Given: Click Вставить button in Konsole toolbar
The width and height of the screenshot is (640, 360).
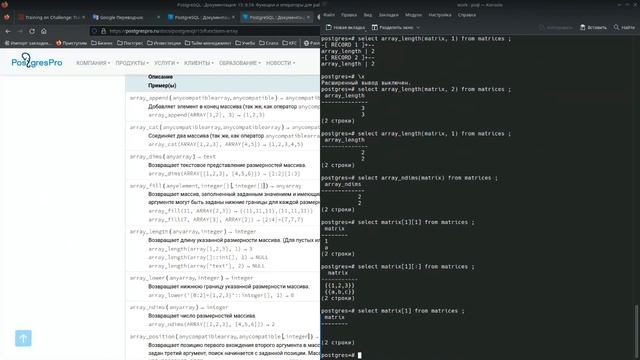Looking at the screenshot, I should coord(593,27).
